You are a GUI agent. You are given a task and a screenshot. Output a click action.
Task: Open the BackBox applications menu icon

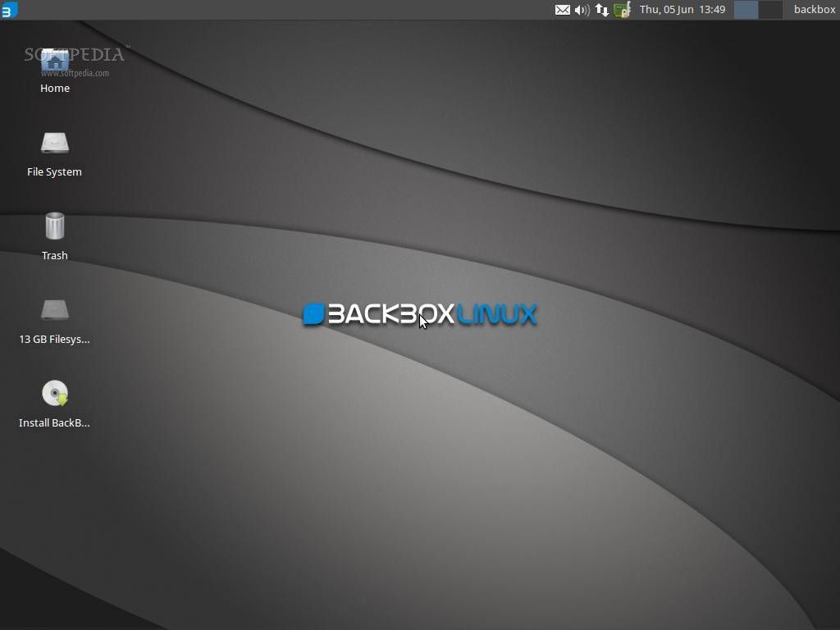click(9, 10)
